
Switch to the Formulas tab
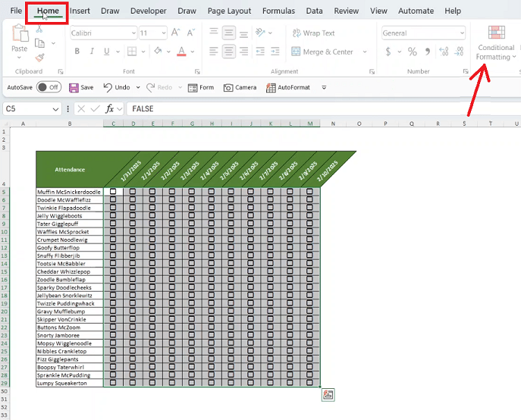pyautogui.click(x=278, y=11)
